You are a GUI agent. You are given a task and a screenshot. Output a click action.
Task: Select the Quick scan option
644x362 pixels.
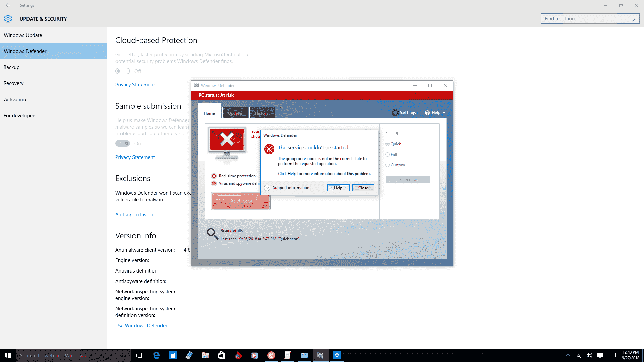(388, 144)
